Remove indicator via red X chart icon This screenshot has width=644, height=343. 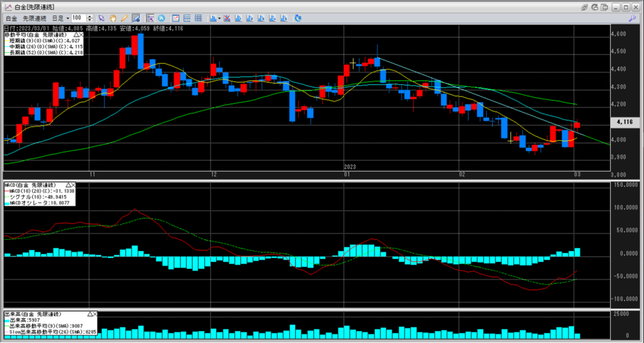tap(226, 18)
